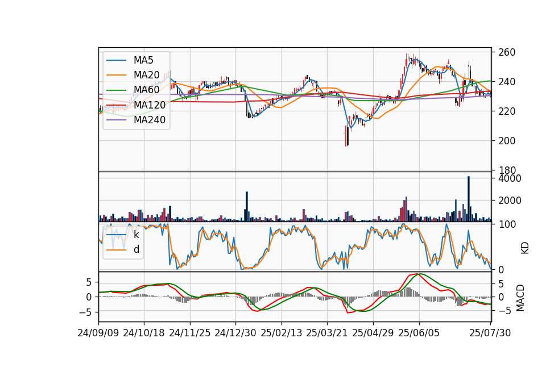The width and height of the screenshot is (546, 392).
Task: Click the 180 price axis label
Action: pos(507,170)
